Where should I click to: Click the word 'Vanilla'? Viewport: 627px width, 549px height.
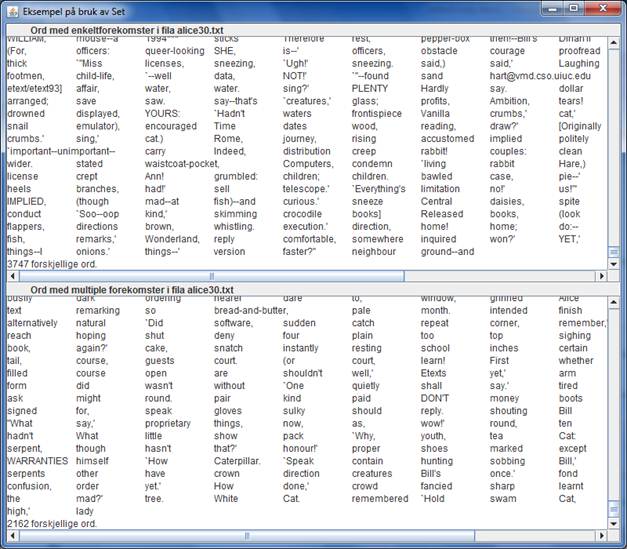(x=435, y=114)
